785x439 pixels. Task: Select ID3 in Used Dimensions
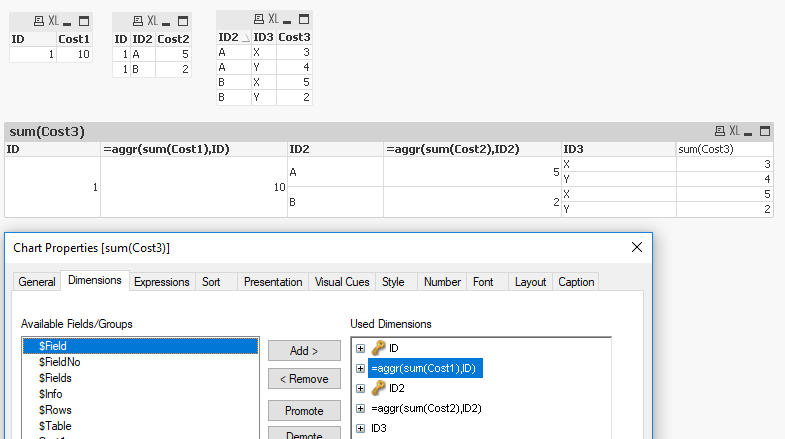tap(378, 428)
